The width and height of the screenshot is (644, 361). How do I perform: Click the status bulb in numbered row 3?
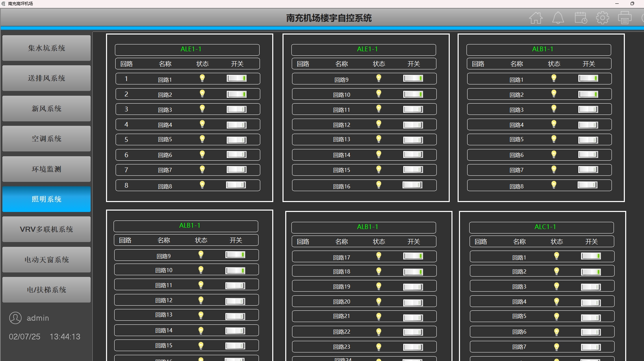click(202, 109)
